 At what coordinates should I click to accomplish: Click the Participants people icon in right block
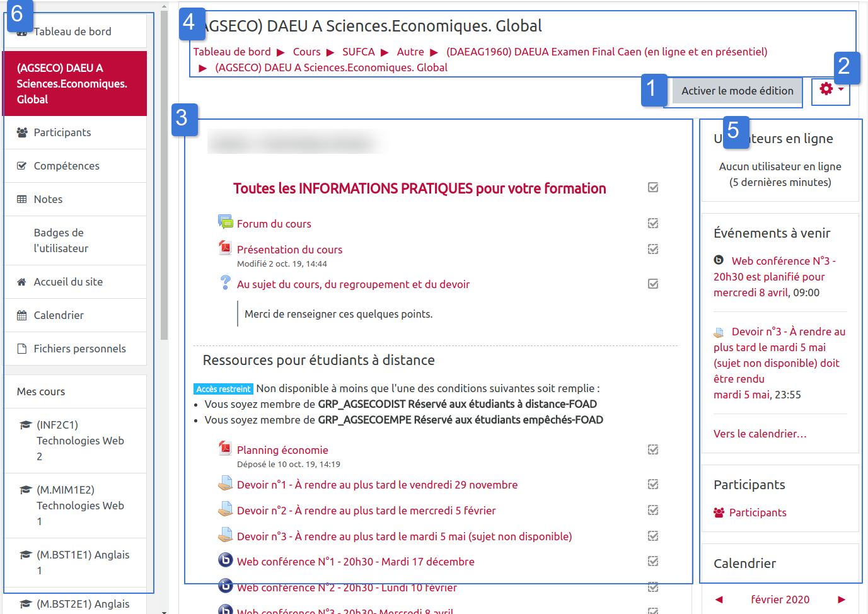(719, 513)
